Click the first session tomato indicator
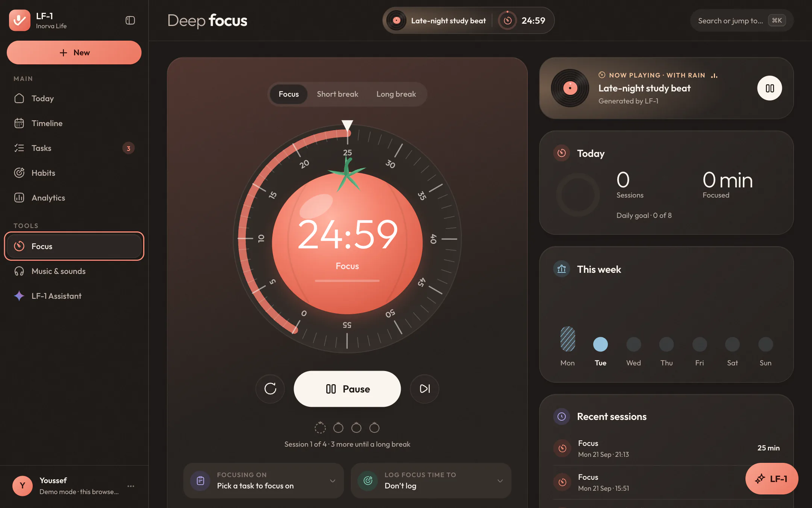Image resolution: width=812 pixels, height=508 pixels. pyautogui.click(x=320, y=427)
